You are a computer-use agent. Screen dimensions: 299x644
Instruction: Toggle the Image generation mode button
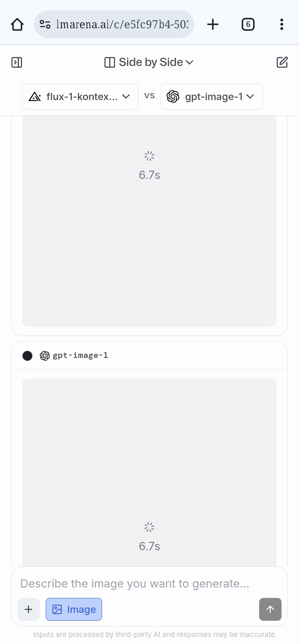(74, 609)
